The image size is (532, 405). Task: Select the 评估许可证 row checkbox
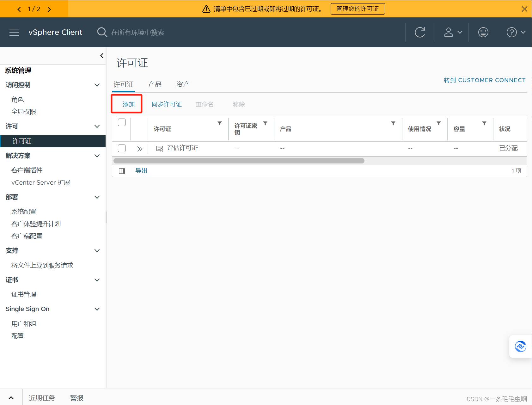pyautogui.click(x=122, y=148)
